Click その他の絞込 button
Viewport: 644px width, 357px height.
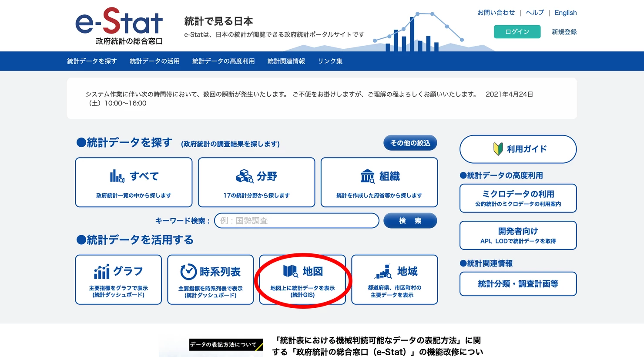click(410, 143)
